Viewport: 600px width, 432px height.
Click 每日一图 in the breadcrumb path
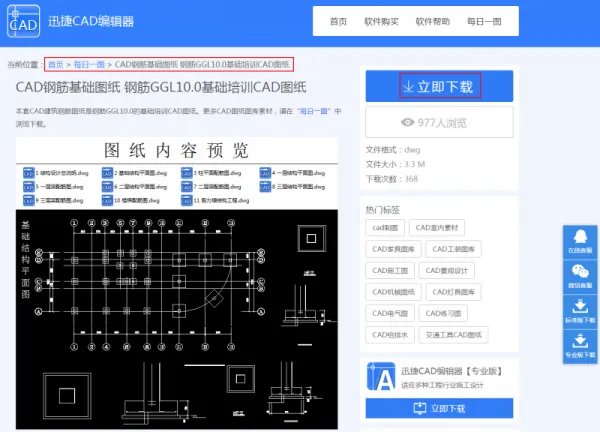[89, 64]
